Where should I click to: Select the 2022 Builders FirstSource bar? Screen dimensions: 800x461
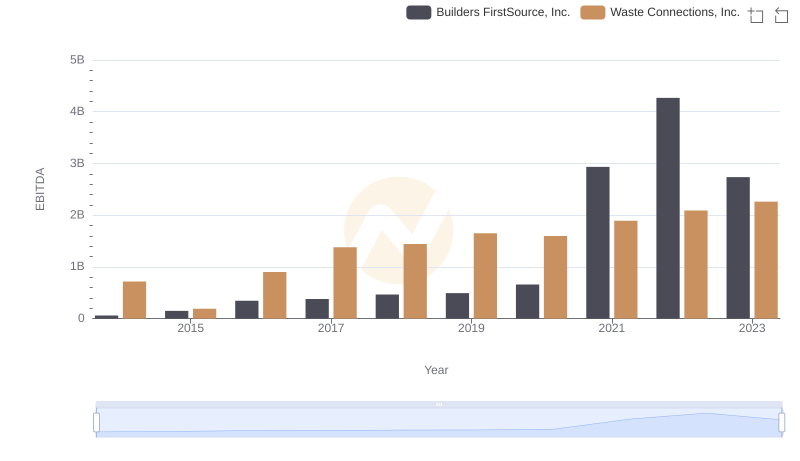[x=668, y=208]
